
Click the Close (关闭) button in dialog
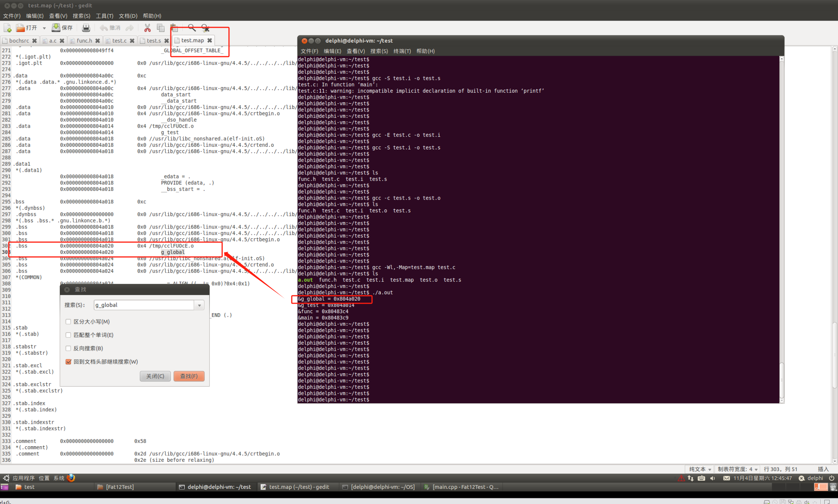pyautogui.click(x=155, y=376)
